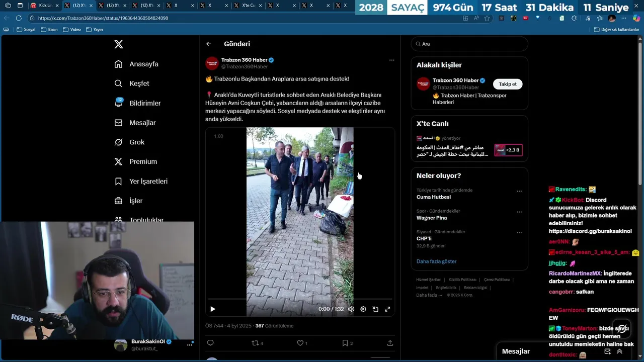Open more options for Wagner Pina trend
This screenshot has width=644, height=362.
[519, 212]
